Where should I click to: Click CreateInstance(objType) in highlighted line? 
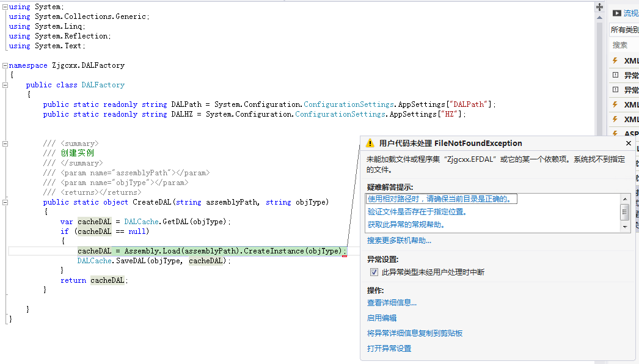point(293,251)
